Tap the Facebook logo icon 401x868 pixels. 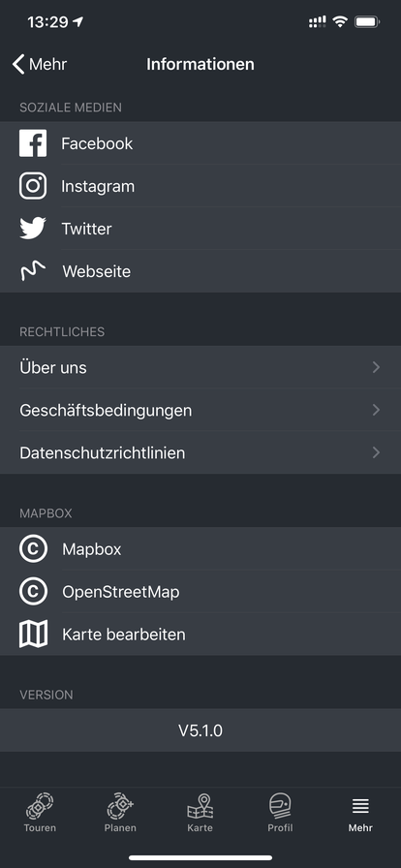tap(33, 143)
